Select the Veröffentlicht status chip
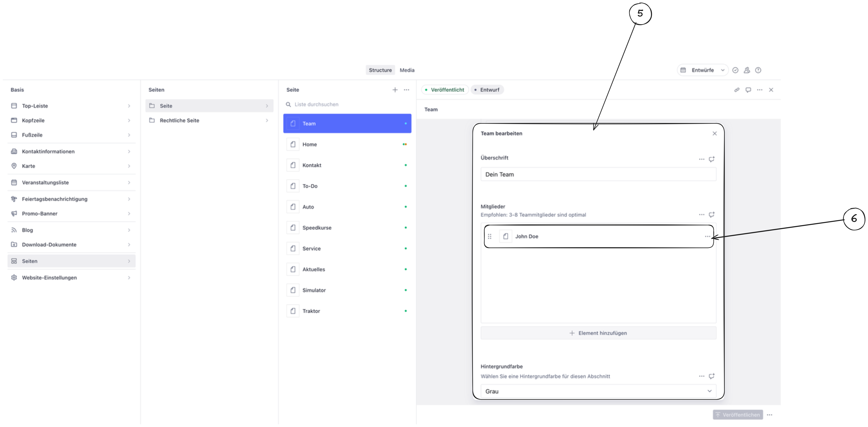The height and width of the screenshot is (427, 868). pos(445,90)
